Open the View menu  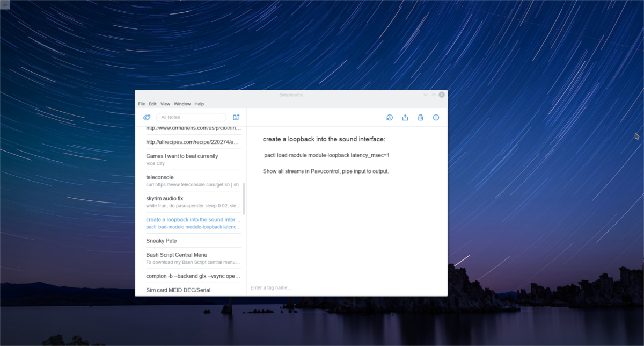coord(165,104)
